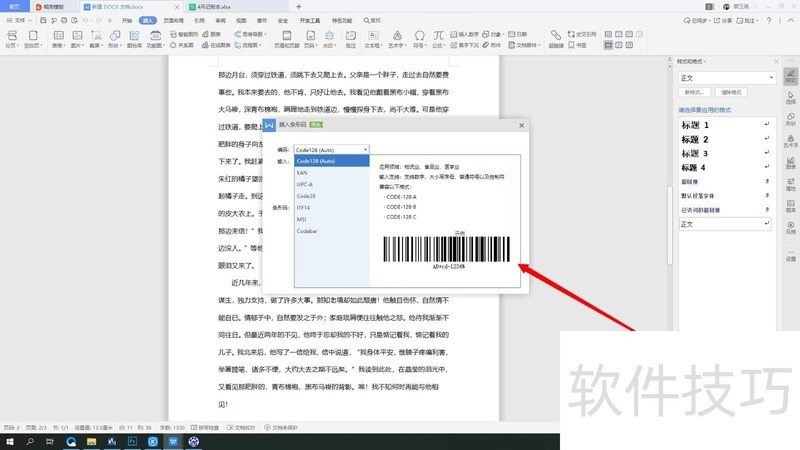Open the taskbar search magnifier
800x450 pixels.
click(30, 442)
